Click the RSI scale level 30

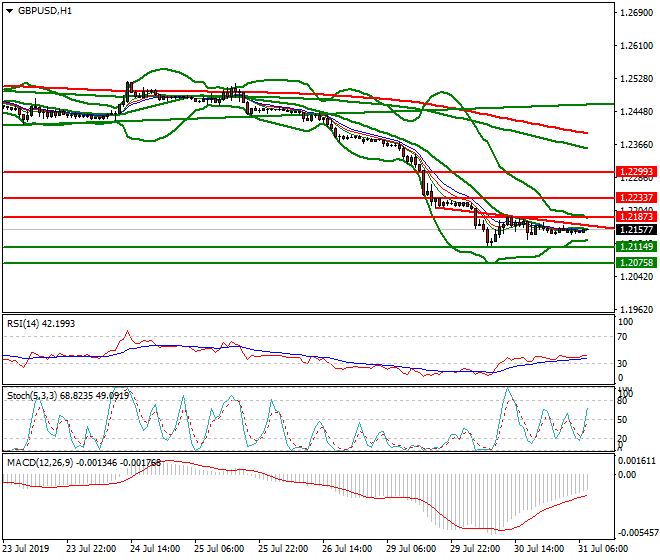[x=623, y=363]
